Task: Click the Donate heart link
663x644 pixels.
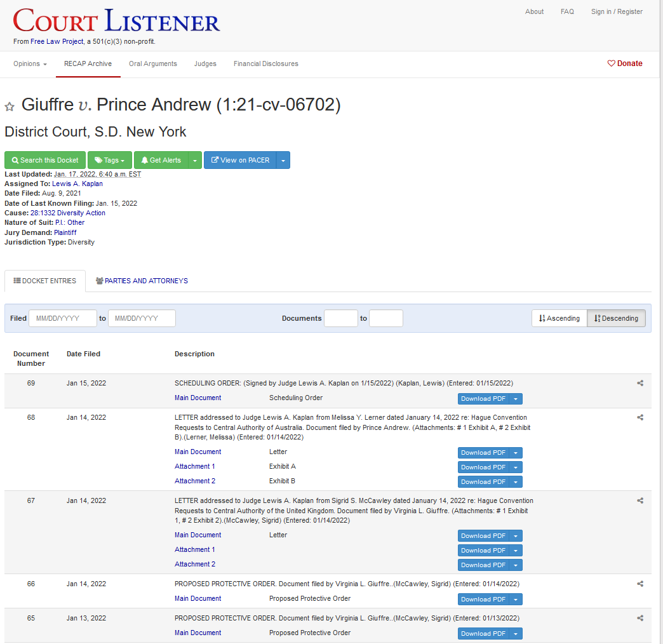Action: coord(624,64)
